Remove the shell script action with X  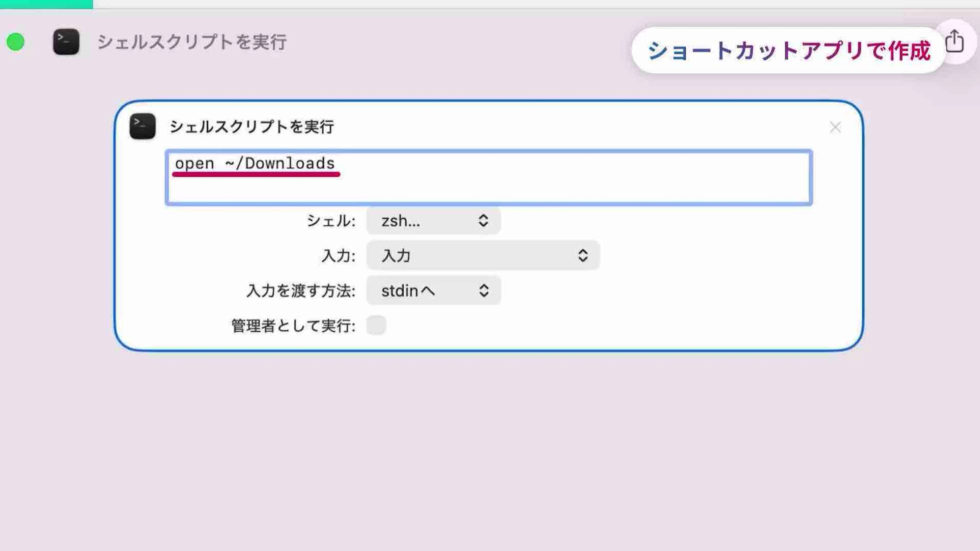835,127
